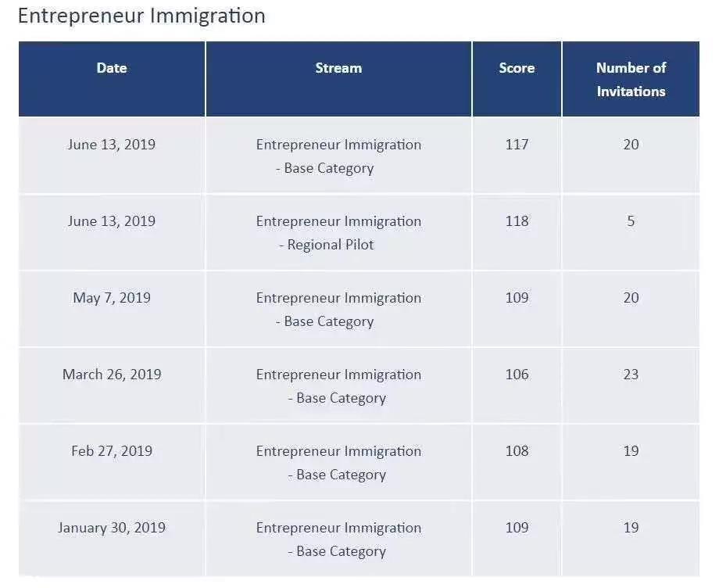The image size is (719, 588).
Task: Click the Feb 27 invitations count 19
Action: pos(631,462)
